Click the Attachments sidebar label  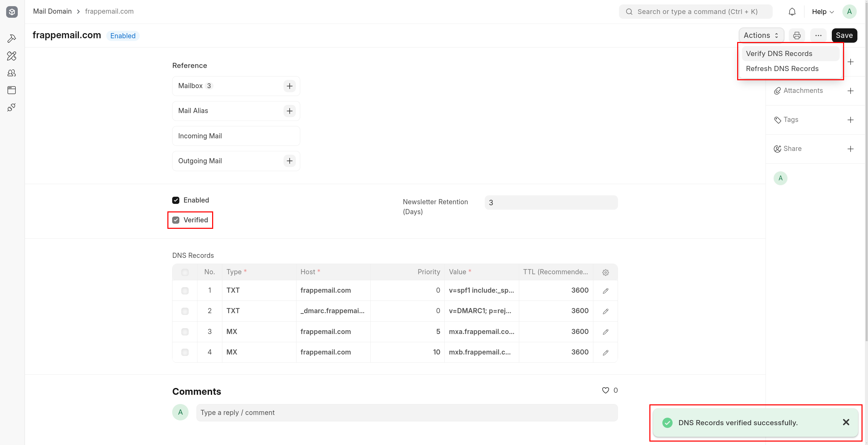(x=803, y=91)
